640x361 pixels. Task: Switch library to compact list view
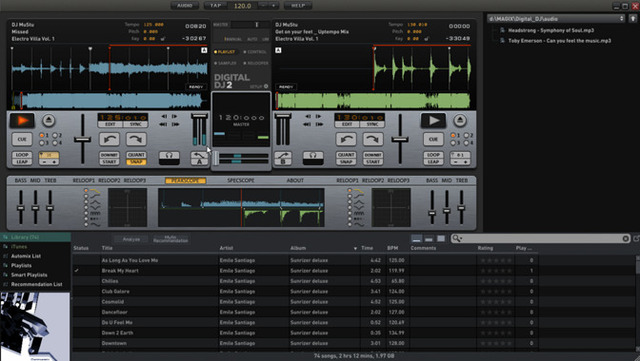tap(416, 238)
